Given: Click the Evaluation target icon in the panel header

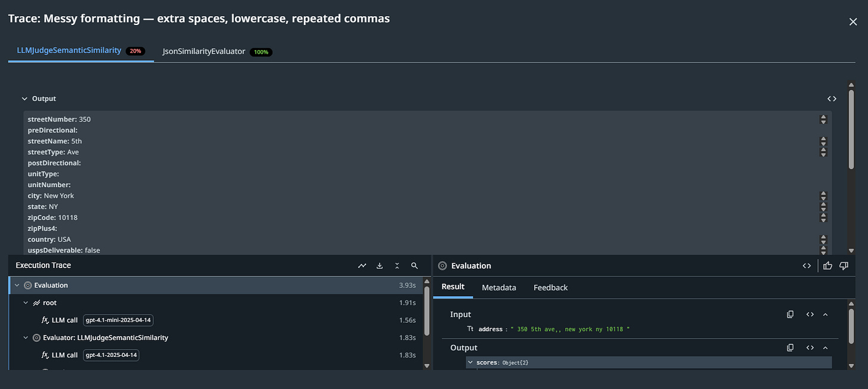Looking at the screenshot, I should tap(442, 266).
